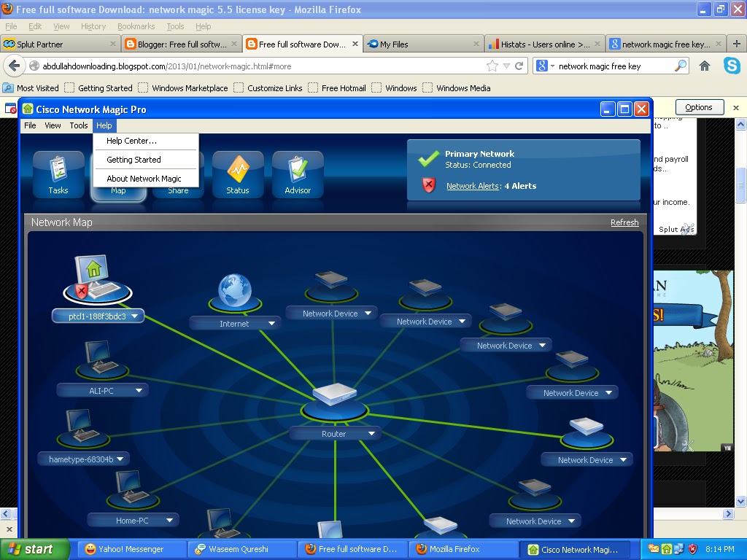Click the blocked pop-up notification icon
The image size is (747, 560).
(x=10, y=108)
